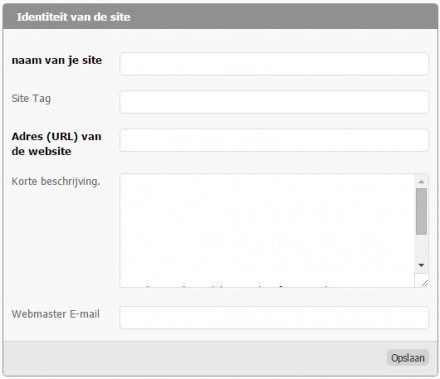Click the description scrollbar thumb
This screenshot has width=440, height=379.
421,211
